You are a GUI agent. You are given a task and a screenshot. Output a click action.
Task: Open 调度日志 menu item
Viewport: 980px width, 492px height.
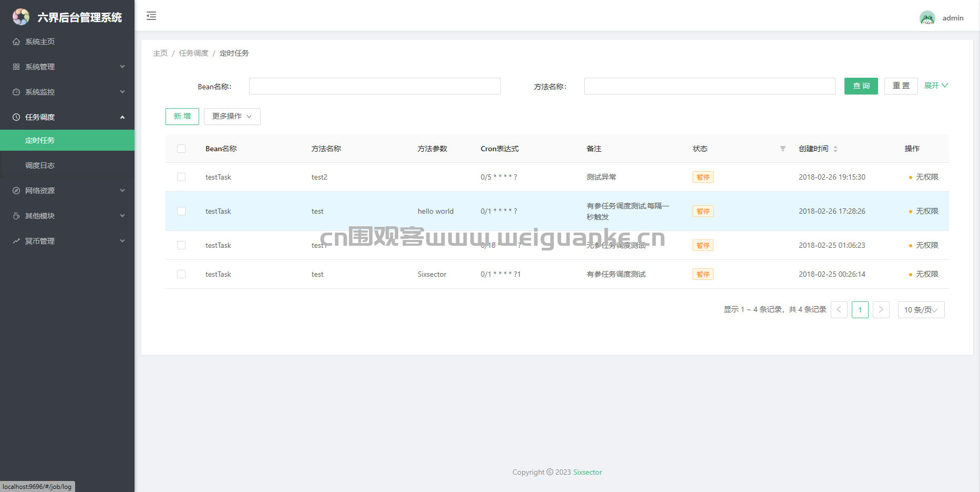67,165
